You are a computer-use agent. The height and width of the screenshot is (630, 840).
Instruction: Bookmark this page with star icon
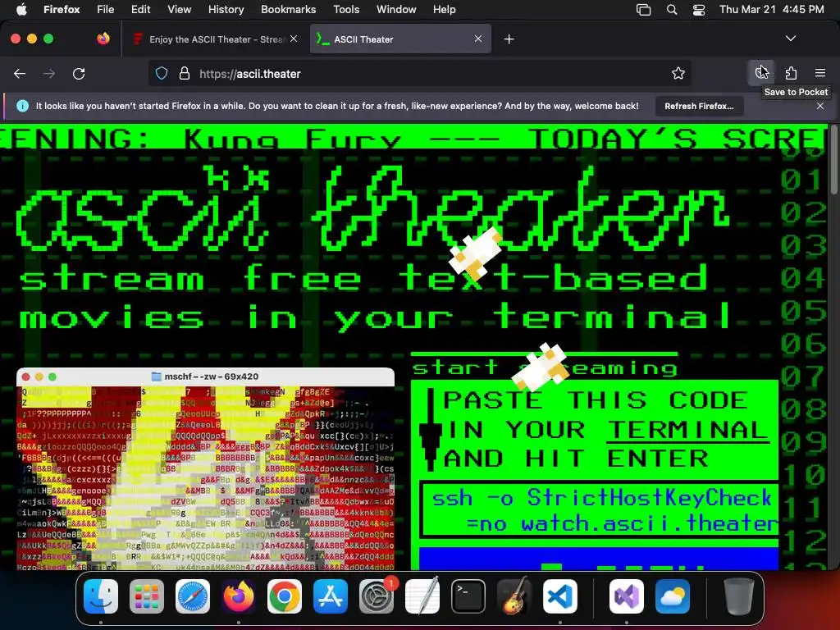pyautogui.click(x=678, y=73)
